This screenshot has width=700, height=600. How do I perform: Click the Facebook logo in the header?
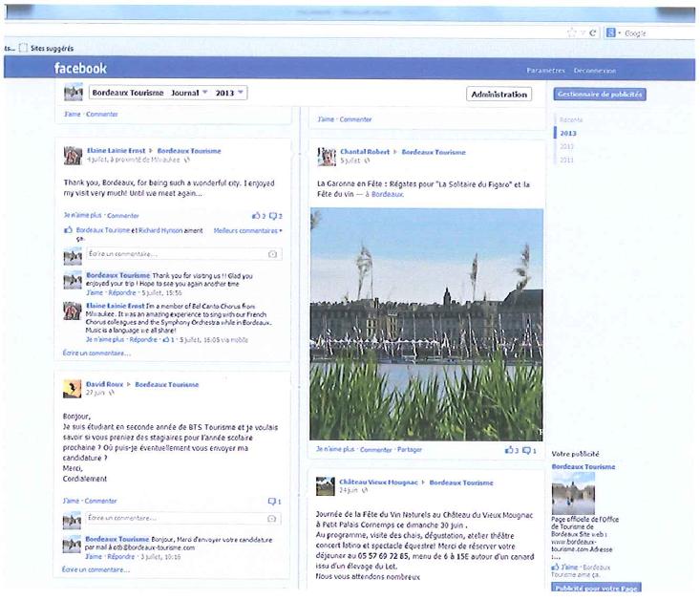(79, 69)
